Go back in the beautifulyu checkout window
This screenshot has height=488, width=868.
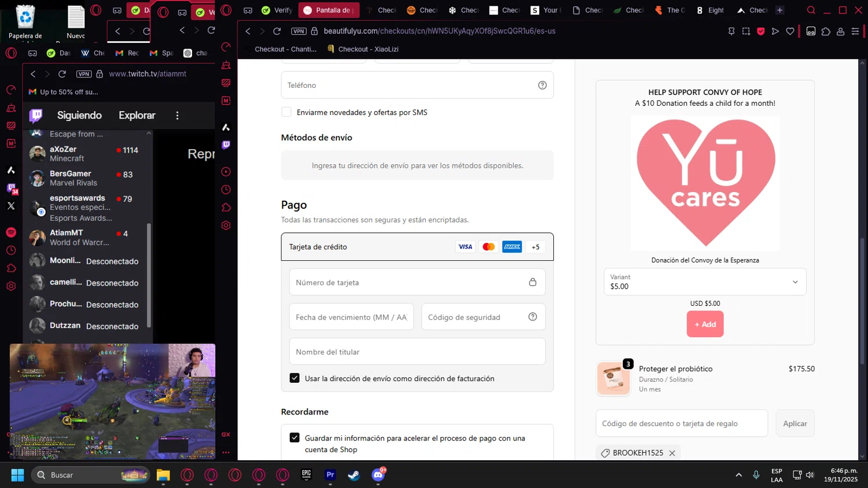coord(248,31)
